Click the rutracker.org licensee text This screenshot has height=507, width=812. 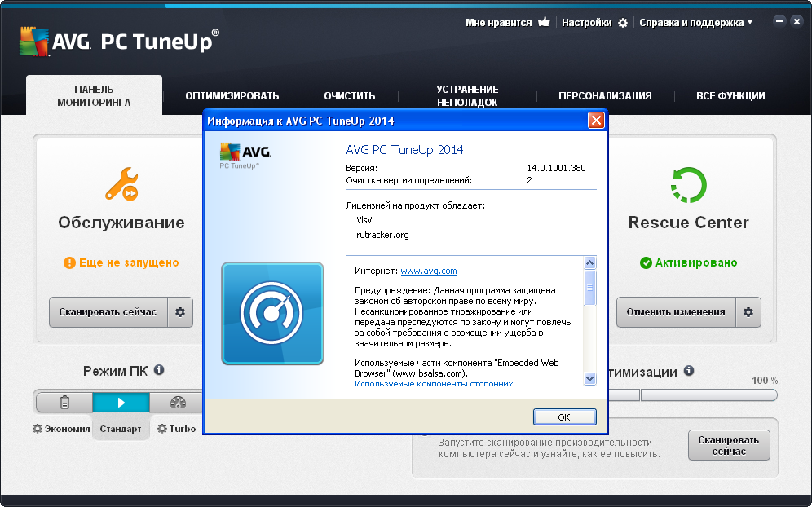382,235
